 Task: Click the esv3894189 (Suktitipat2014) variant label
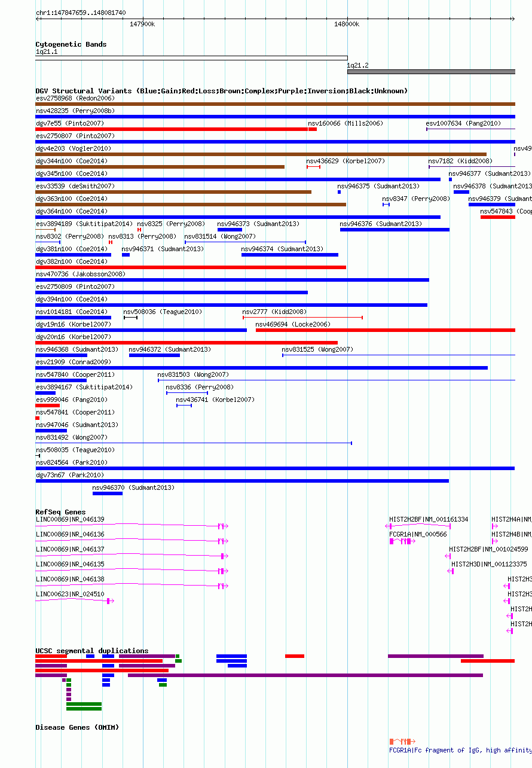[x=84, y=224]
